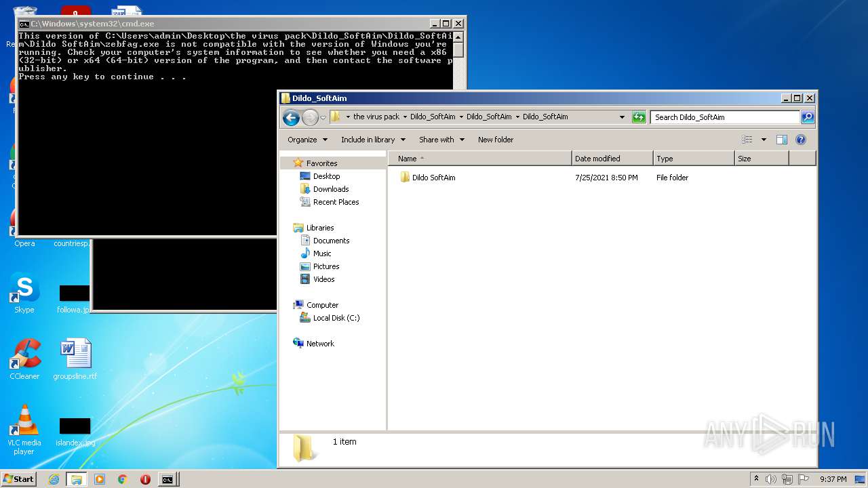The width and height of the screenshot is (868, 488).
Task: Launch Chrome from taskbar
Action: pyautogui.click(x=123, y=479)
